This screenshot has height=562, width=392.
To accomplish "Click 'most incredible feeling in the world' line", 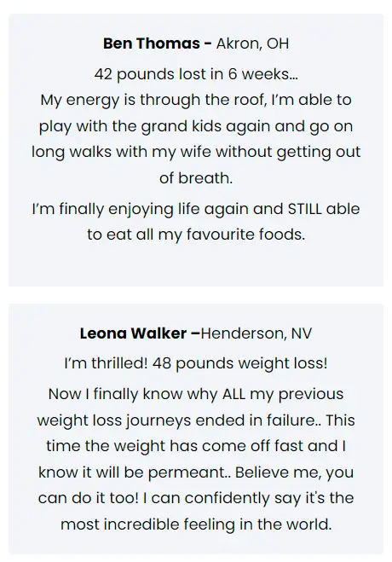I will tap(196, 524).
